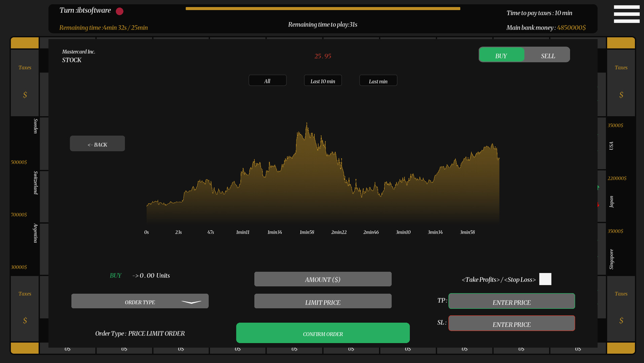Open the ORDER TYPE dropdown

click(x=140, y=301)
